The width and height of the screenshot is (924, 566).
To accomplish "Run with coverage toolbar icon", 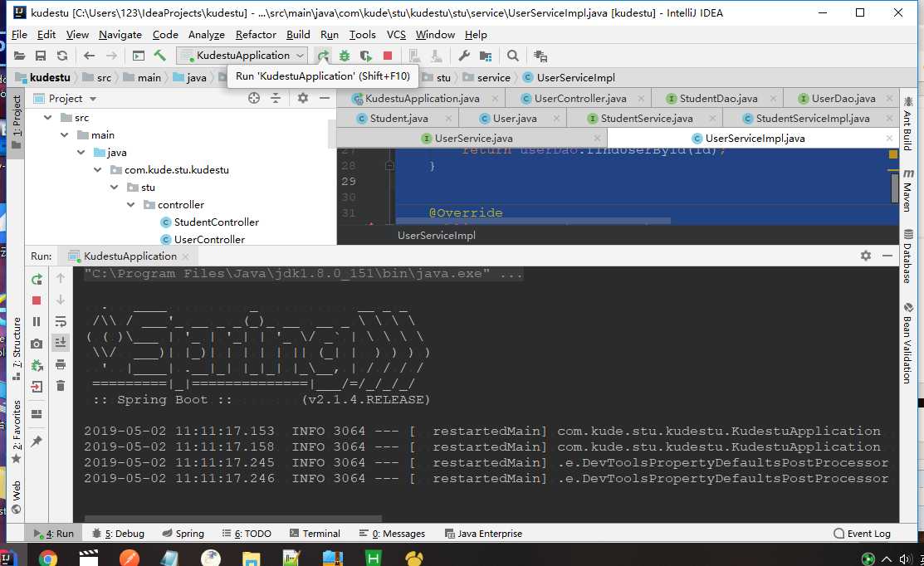I will tap(366, 56).
